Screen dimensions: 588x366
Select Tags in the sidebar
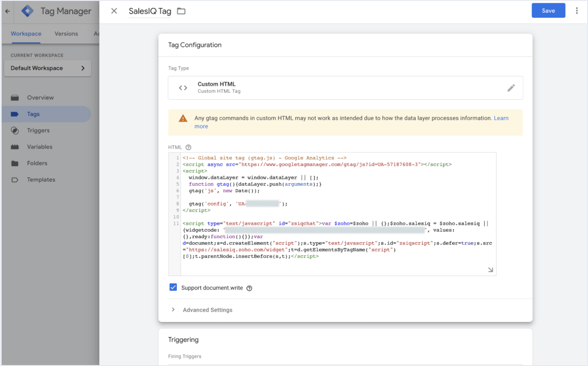[46, 114]
